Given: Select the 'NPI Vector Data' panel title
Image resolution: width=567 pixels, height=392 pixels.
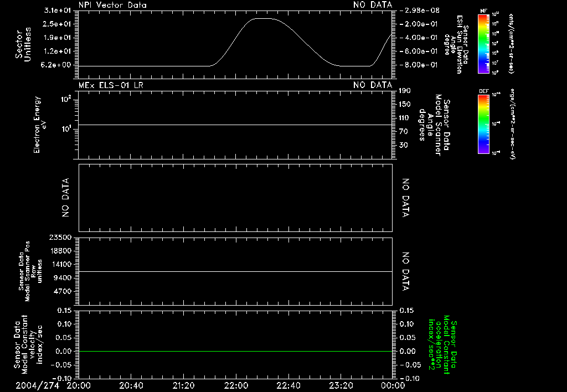Looking at the screenshot, I should [x=112, y=5].
